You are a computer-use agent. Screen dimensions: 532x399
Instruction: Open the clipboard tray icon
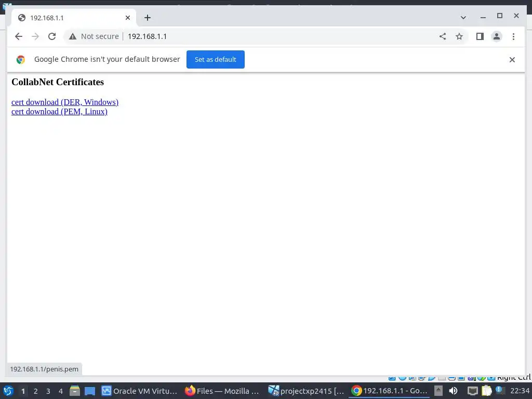486,391
